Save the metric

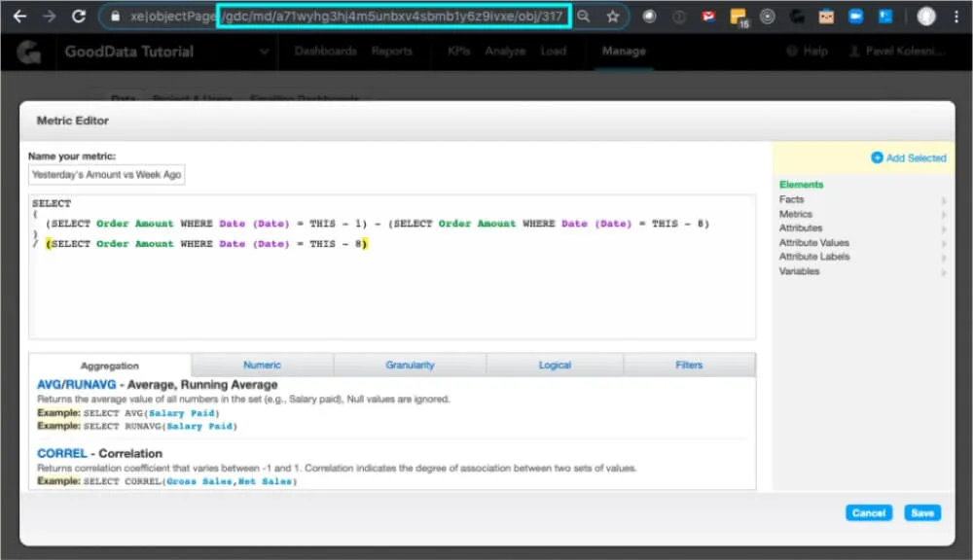pos(921,512)
